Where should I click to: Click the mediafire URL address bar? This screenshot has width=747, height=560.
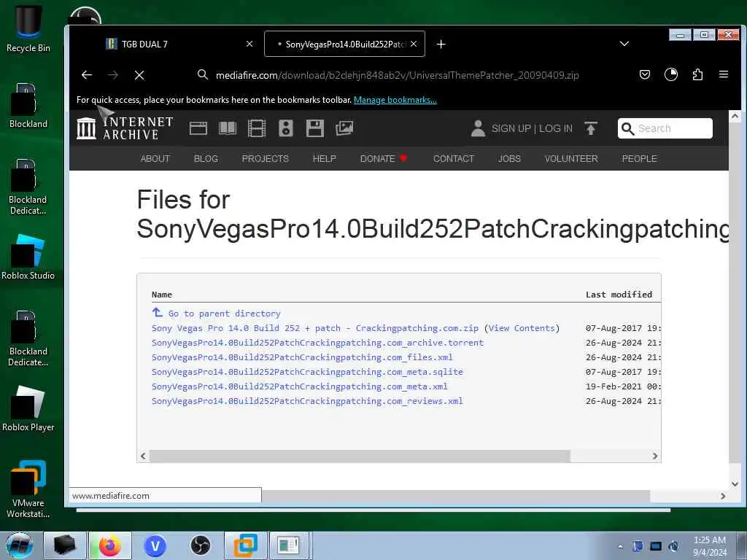click(x=397, y=75)
